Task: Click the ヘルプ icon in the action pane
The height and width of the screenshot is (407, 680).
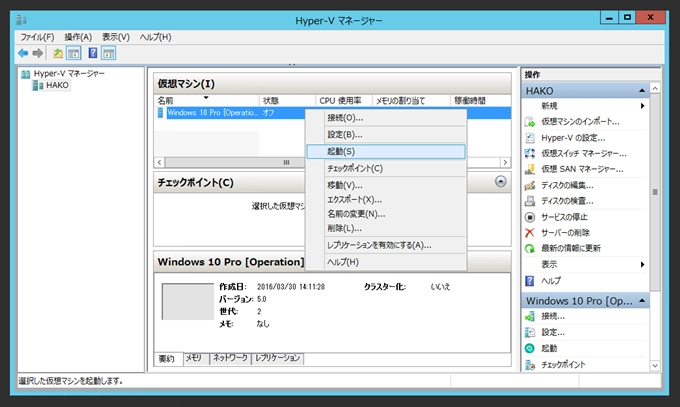Action: 530,281
